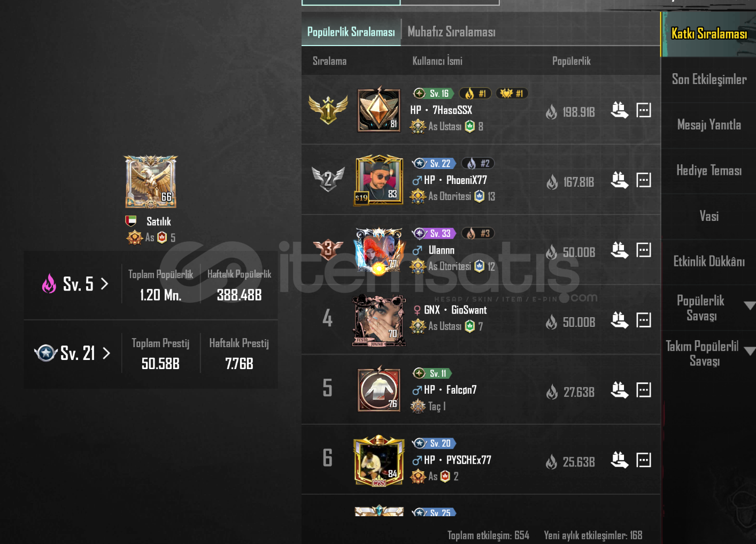Select Popülerlik Sıralaması tab
The height and width of the screenshot is (544, 756).
(351, 32)
